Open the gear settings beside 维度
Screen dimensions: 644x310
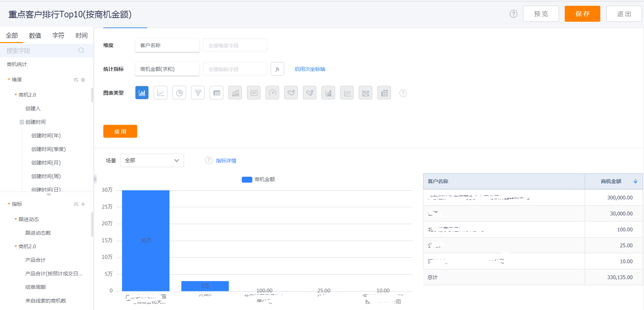pos(83,80)
